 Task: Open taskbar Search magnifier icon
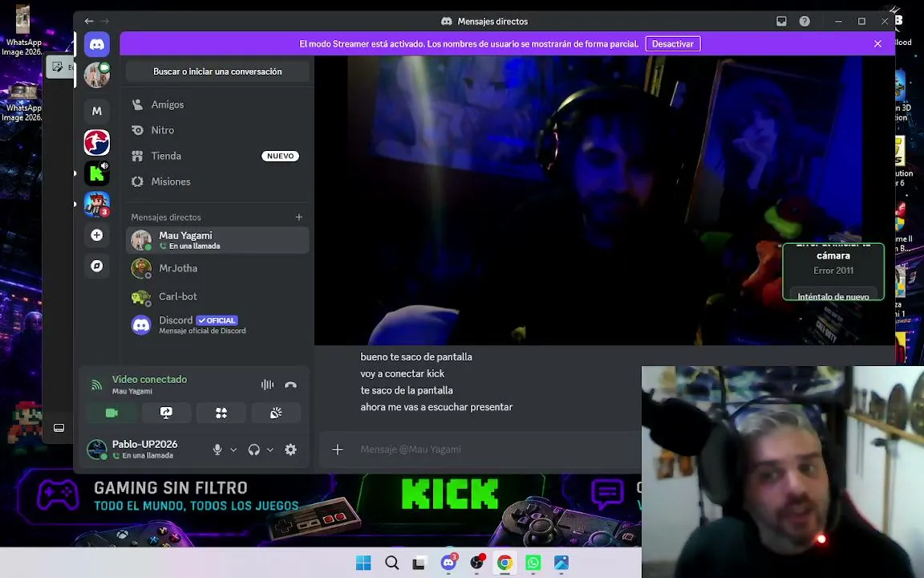pos(392,563)
